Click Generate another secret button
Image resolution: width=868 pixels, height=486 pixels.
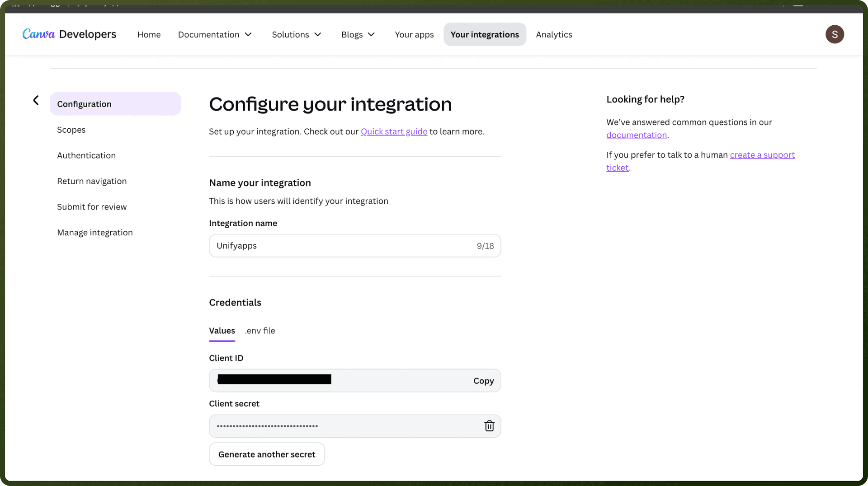[267, 454]
